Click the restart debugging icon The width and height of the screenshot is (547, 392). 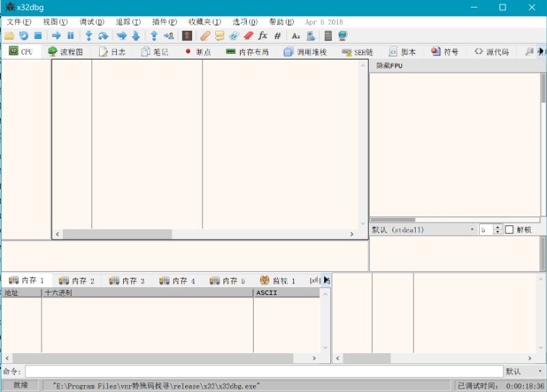[23, 36]
